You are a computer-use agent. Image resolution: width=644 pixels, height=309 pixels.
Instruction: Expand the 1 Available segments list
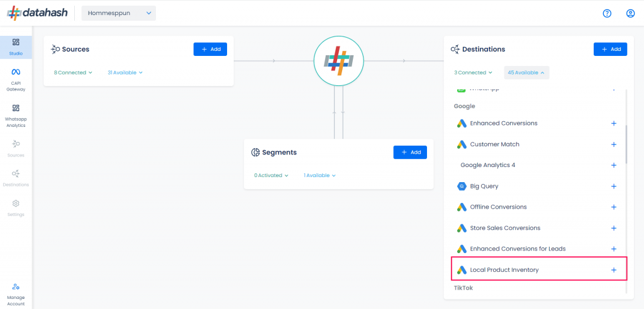[319, 175]
